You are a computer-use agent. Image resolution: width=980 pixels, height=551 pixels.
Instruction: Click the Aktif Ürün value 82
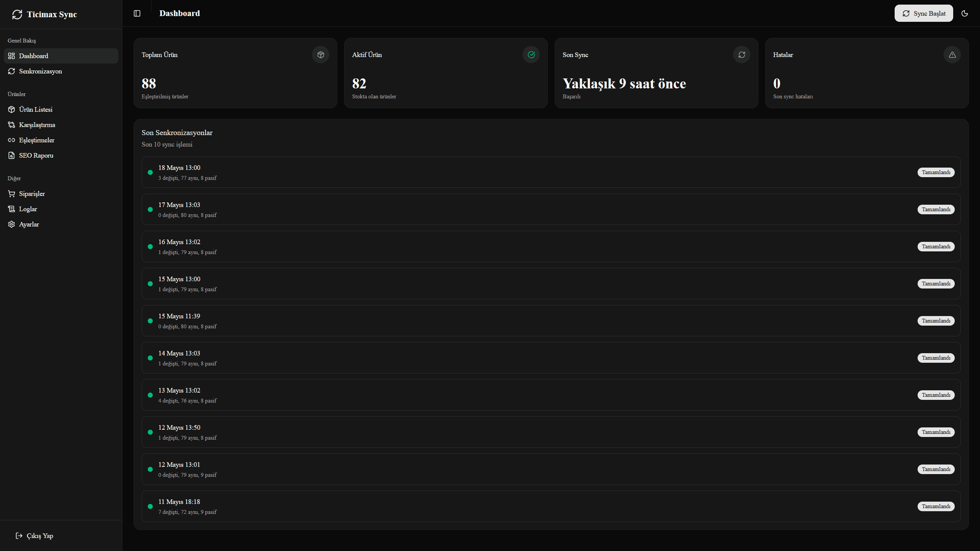tap(359, 83)
